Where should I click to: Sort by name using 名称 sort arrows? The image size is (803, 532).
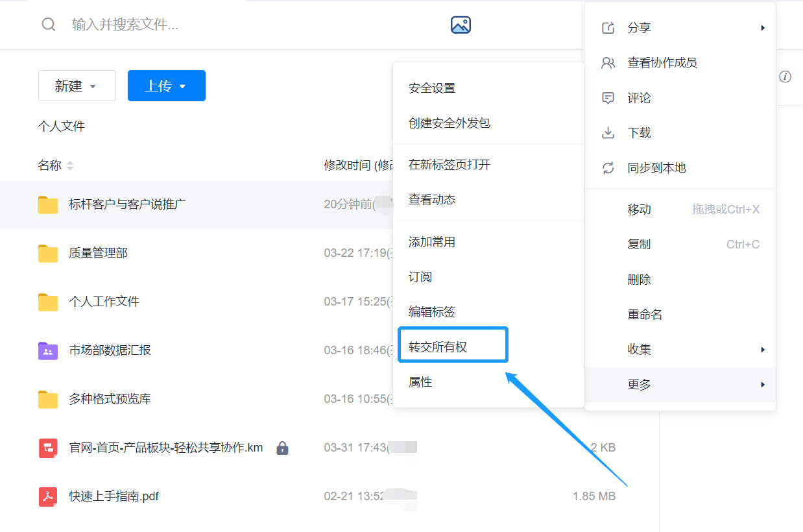pyautogui.click(x=70, y=166)
